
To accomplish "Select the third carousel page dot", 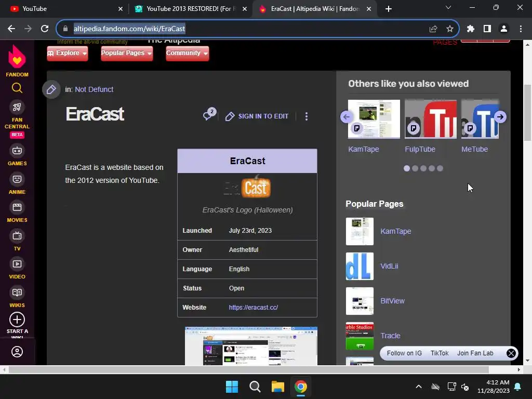I will click(x=423, y=168).
